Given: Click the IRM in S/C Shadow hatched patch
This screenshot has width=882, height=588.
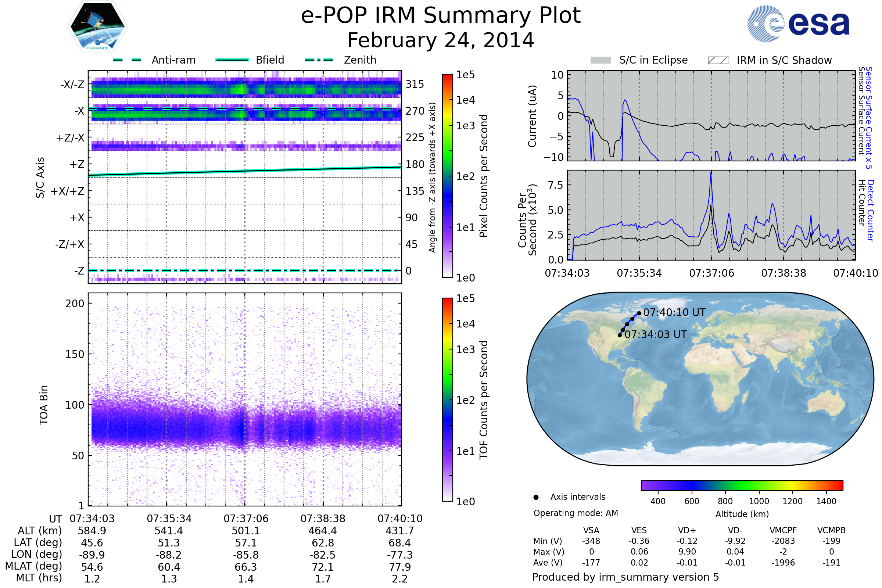Looking at the screenshot, I should pos(718,60).
